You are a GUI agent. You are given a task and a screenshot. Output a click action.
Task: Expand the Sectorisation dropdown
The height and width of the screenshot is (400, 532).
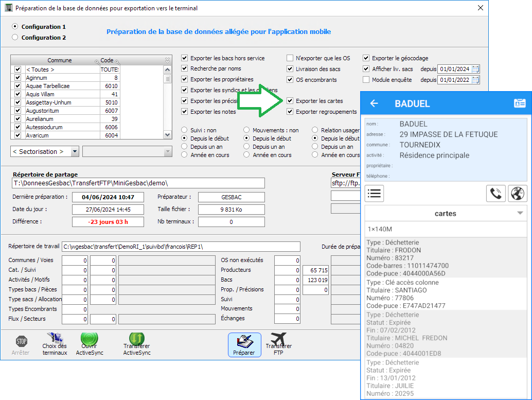(75, 151)
